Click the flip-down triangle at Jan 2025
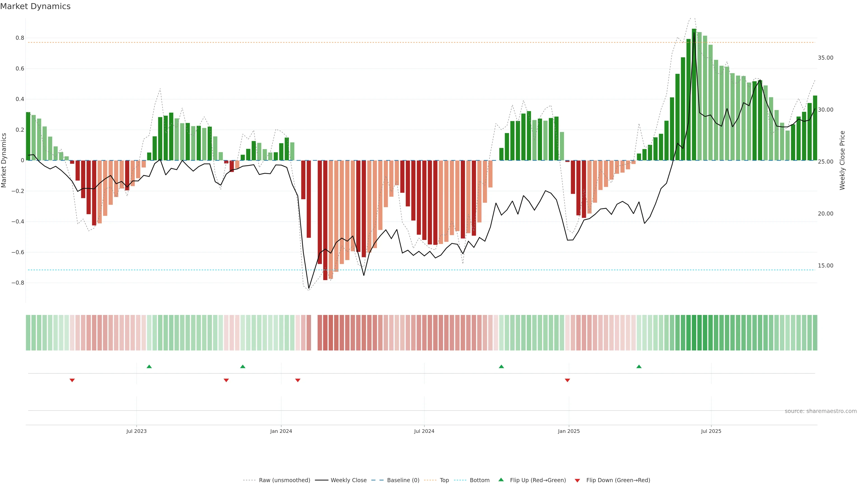This screenshot has height=488, width=868. pos(567,380)
